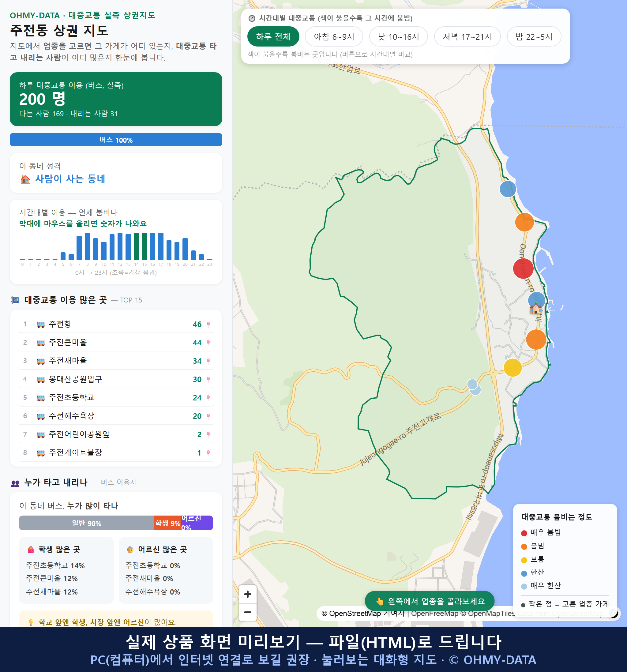The height and width of the screenshot is (672, 627).
Task: Click bus icon of 주전큰마을 row
Action: (40, 343)
